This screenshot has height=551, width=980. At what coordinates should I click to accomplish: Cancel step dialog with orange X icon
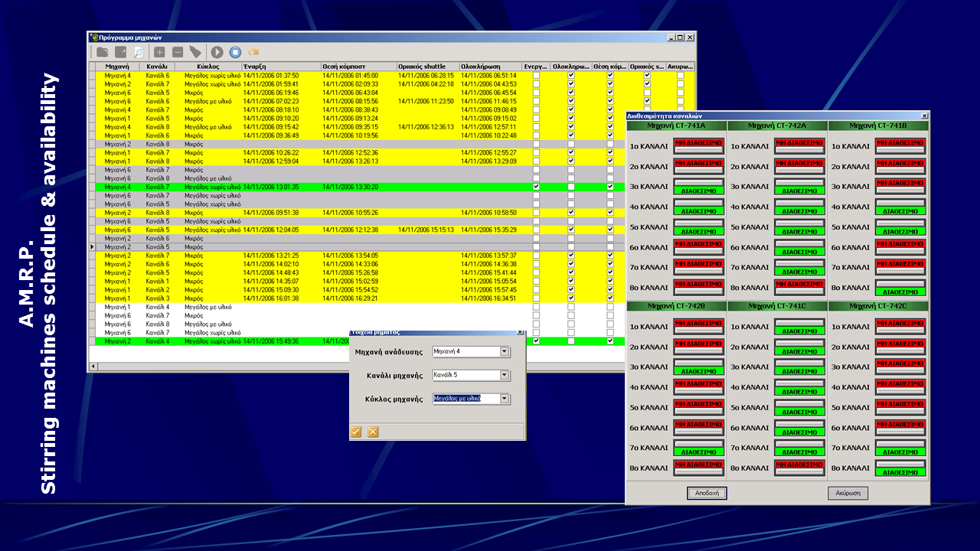pos(373,432)
